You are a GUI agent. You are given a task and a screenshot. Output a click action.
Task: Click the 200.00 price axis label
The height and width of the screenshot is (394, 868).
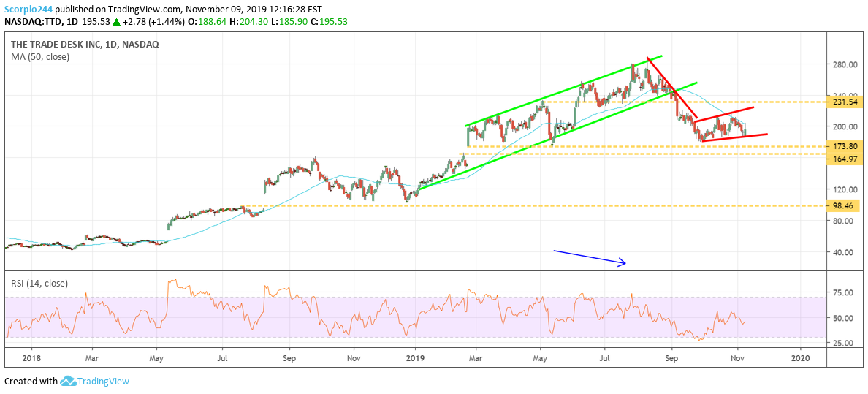[845, 127]
